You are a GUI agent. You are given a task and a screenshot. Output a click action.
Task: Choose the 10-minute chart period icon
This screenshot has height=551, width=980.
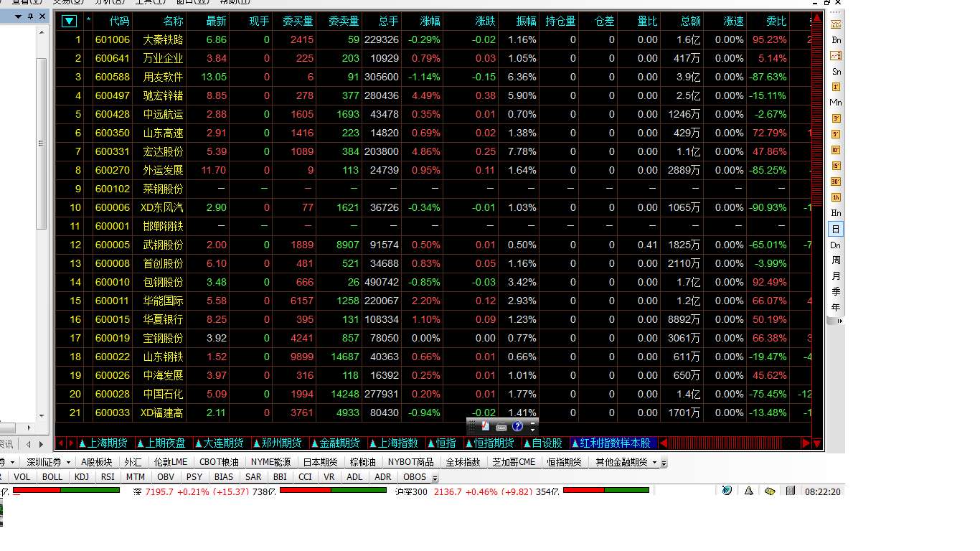(x=836, y=150)
